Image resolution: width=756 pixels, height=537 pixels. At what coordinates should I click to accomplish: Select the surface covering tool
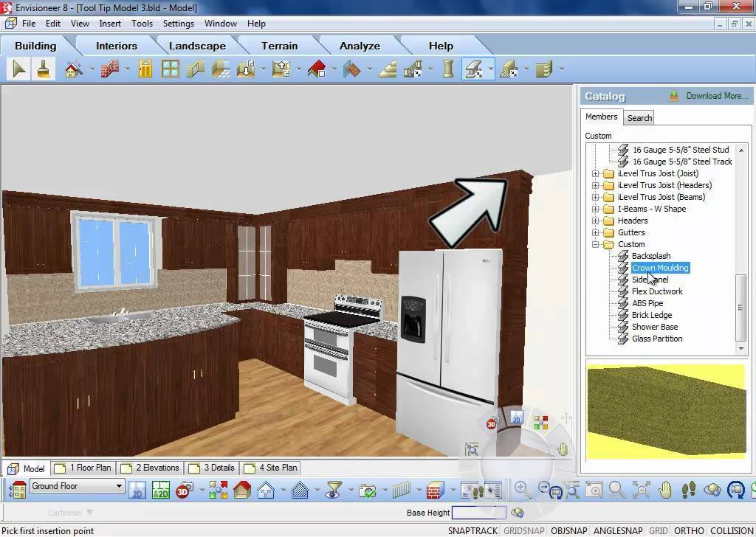[x=352, y=69]
